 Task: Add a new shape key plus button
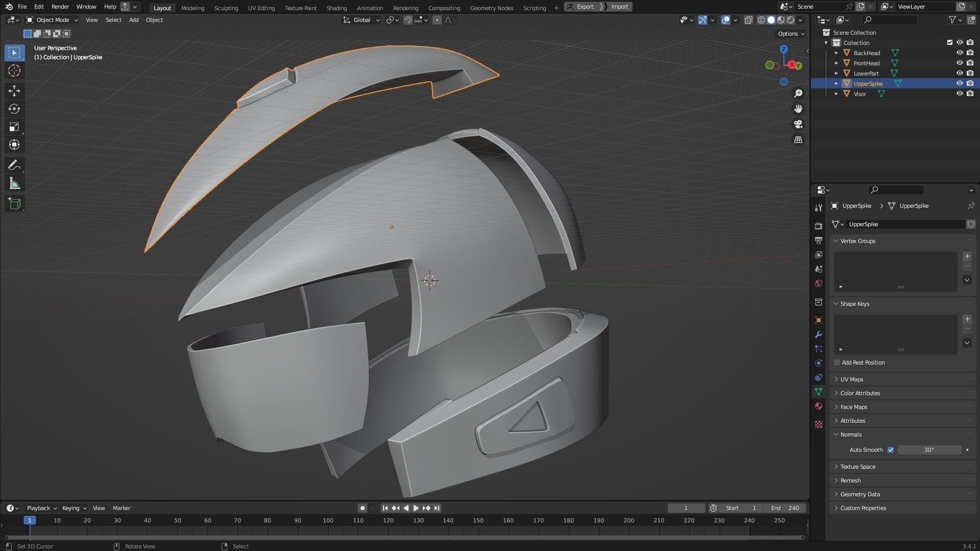[x=967, y=319]
